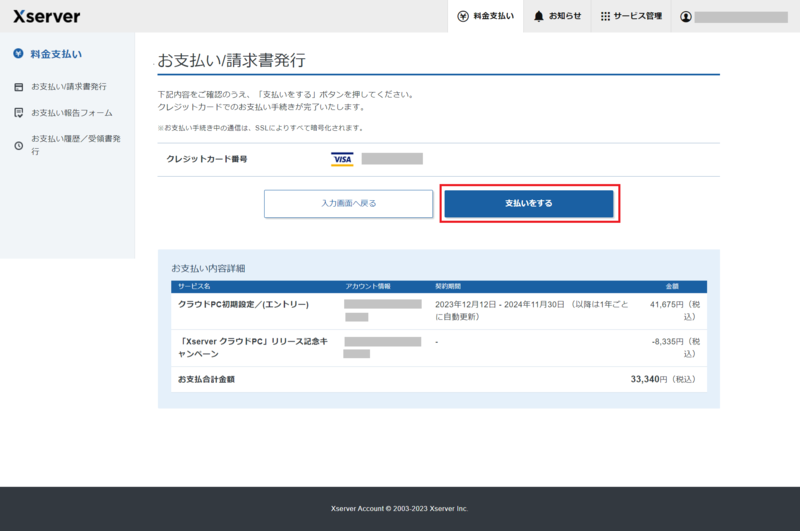
Task: Click the grid icon for service management
Action: 605,16
